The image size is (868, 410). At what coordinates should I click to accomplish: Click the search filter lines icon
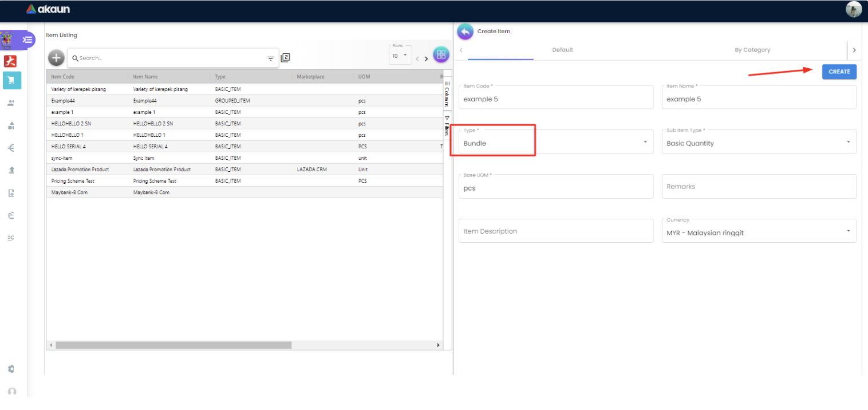[270, 58]
